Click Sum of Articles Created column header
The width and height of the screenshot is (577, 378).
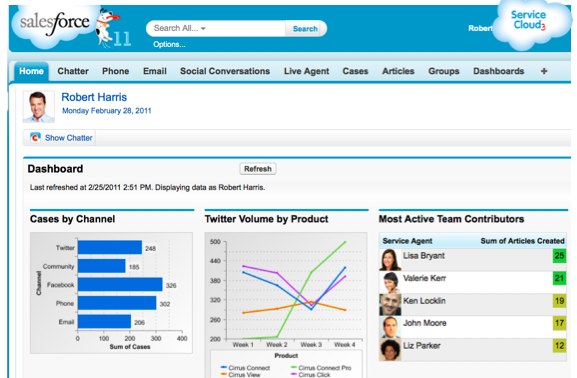(x=522, y=241)
